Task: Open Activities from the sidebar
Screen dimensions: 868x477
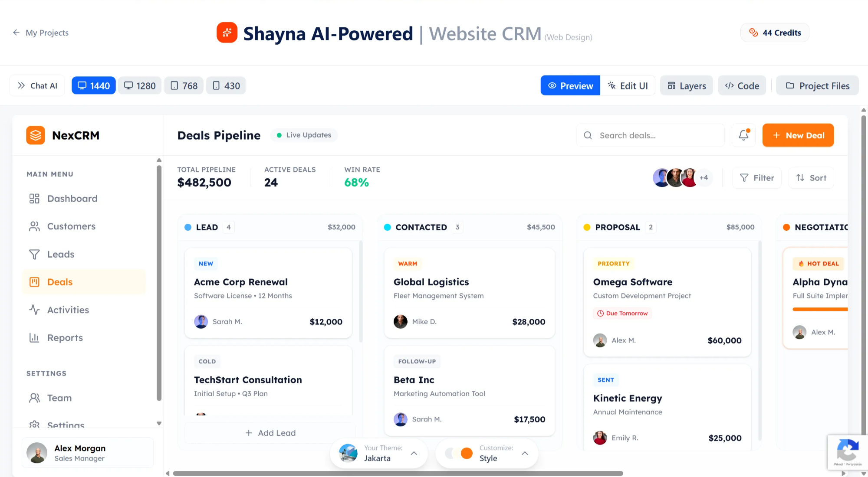Action: point(68,310)
